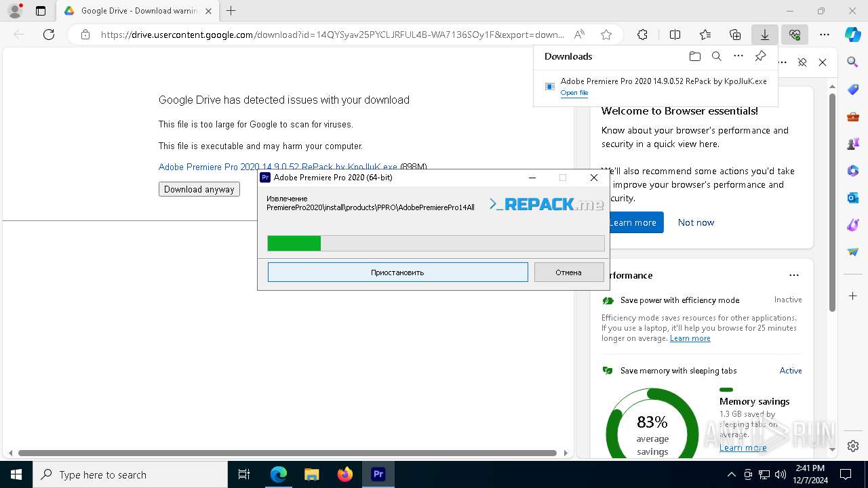Open the Favorites list icon
This screenshot has width=868, height=488.
[x=705, y=35]
